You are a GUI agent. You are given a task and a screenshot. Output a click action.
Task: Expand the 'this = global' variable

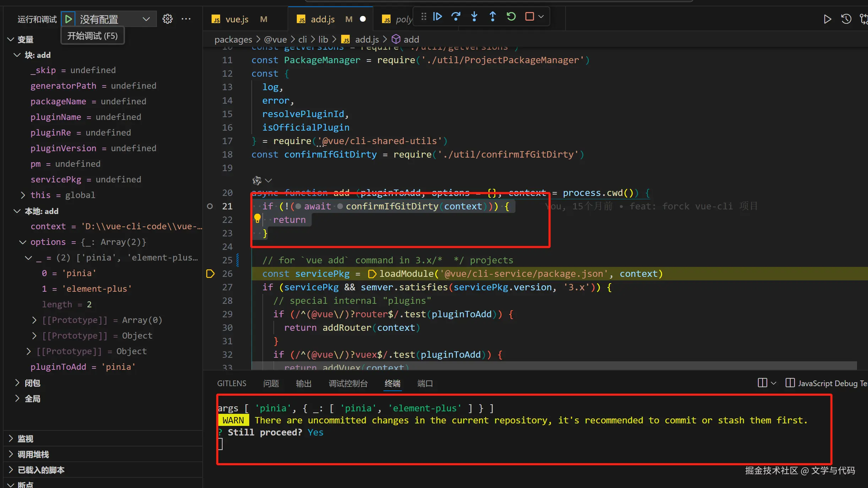[x=23, y=195]
